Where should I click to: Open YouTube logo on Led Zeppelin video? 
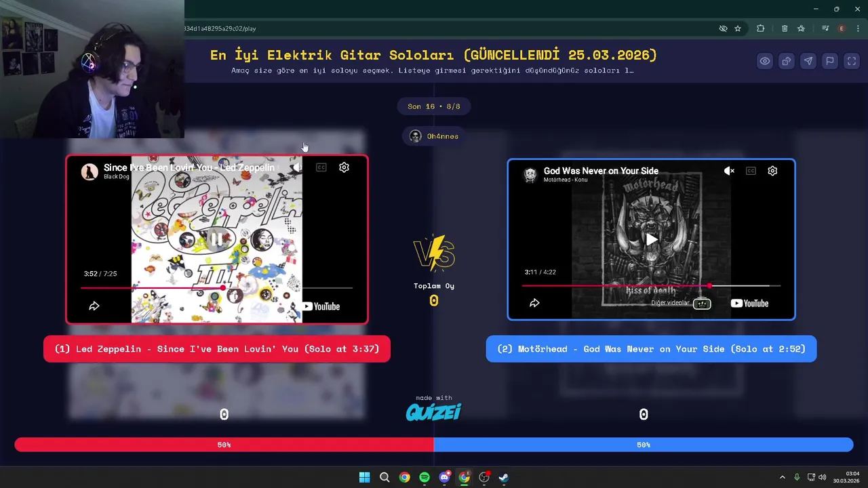321,306
